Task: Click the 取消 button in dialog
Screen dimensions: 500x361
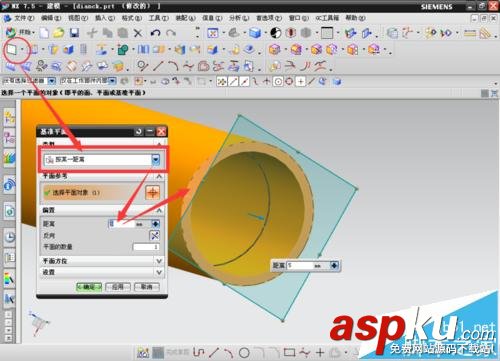Action: click(x=146, y=287)
